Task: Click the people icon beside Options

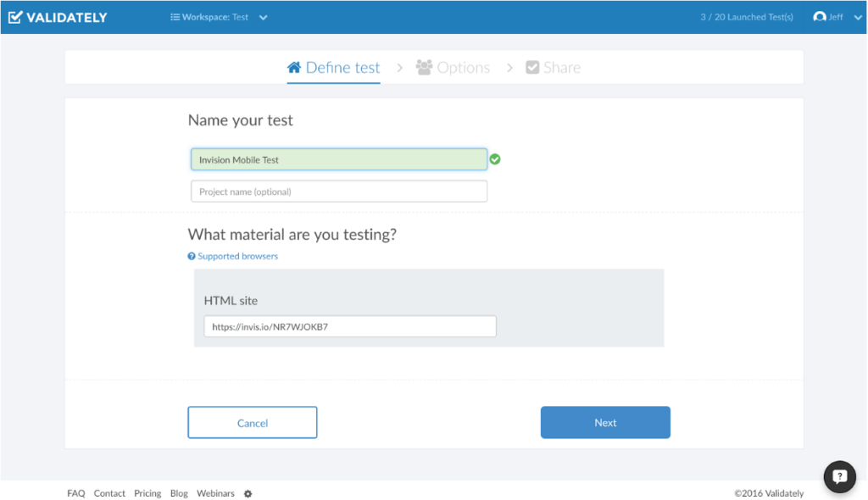Action: point(424,68)
